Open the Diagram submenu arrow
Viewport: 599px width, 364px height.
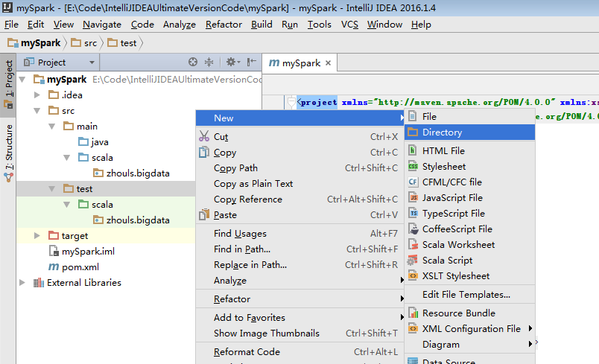point(530,344)
